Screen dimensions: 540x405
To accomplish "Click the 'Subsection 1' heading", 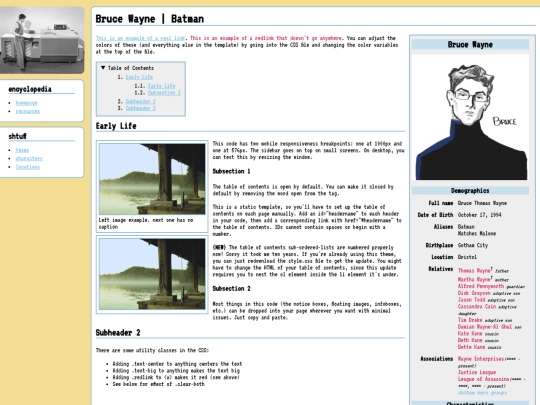I will point(231,171).
